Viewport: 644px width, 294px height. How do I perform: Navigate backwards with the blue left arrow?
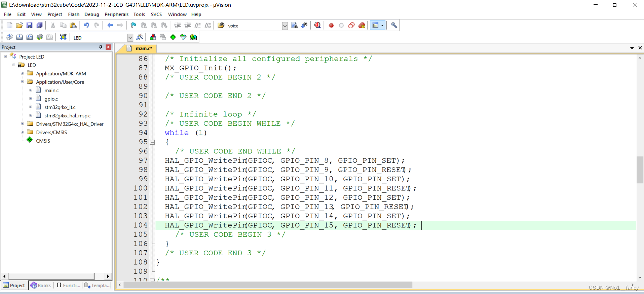click(110, 25)
